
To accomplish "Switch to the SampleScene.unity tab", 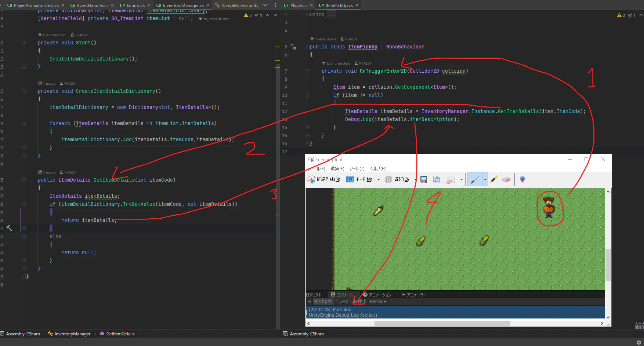I will point(237,5).
